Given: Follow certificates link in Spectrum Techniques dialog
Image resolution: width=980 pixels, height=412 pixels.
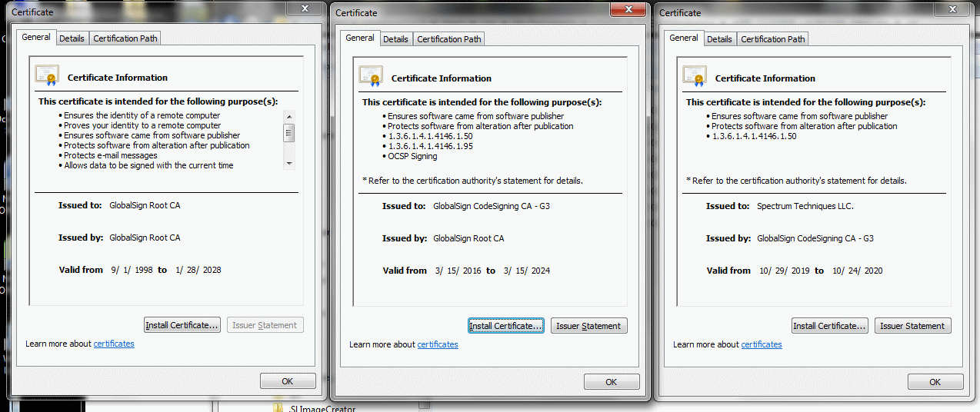Looking at the screenshot, I should tap(762, 344).
